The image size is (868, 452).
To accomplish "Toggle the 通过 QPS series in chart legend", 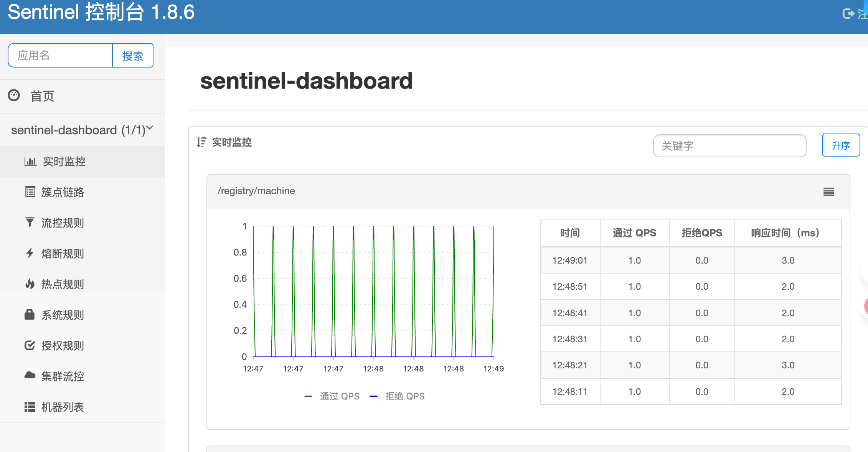I will pos(332,396).
